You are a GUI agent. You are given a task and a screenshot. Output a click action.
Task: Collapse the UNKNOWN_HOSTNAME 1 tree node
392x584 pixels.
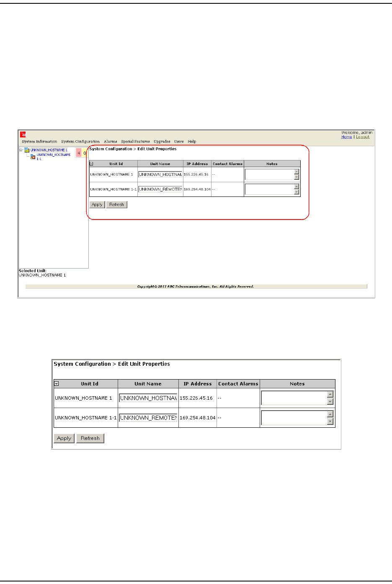click(x=21, y=150)
